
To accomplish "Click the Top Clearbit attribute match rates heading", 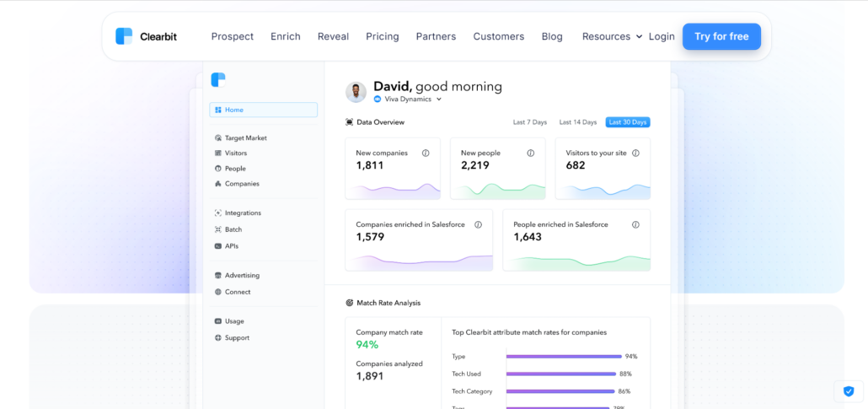I will click(529, 332).
